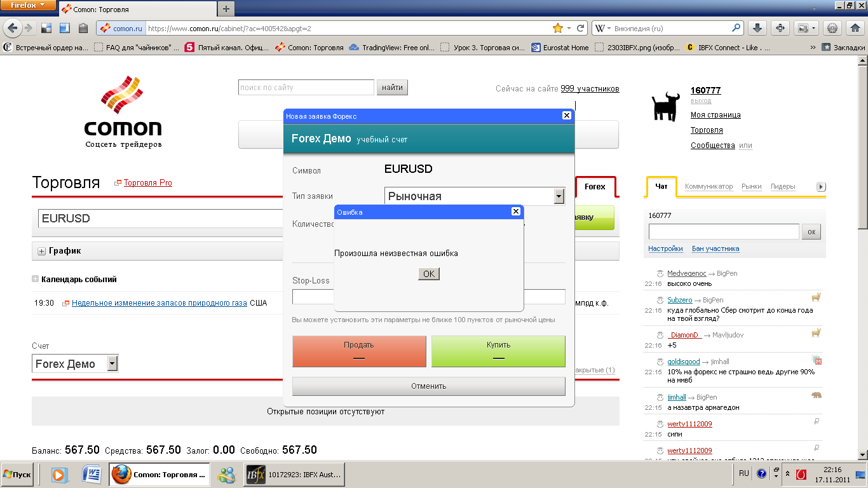Image resolution: width=868 pixels, height=488 pixels.
Task: Switch to the Лидеры tab
Action: pyautogui.click(x=783, y=187)
